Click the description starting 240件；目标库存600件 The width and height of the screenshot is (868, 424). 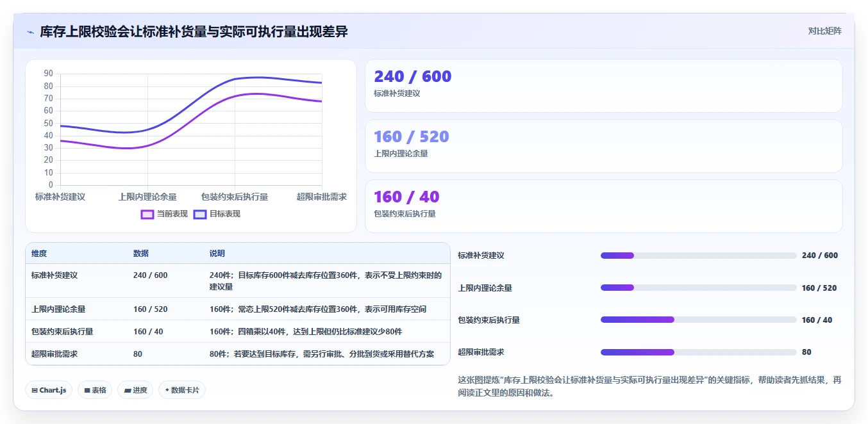[326, 281]
